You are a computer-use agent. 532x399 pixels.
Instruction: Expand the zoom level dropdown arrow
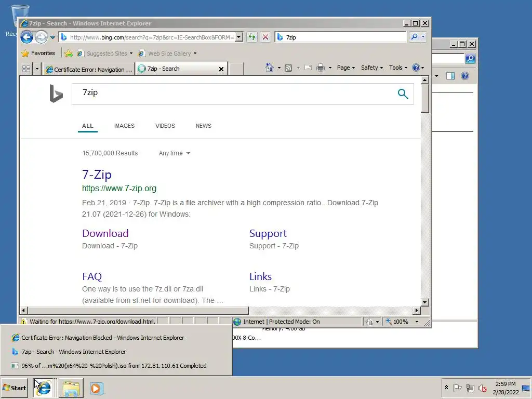click(x=417, y=322)
